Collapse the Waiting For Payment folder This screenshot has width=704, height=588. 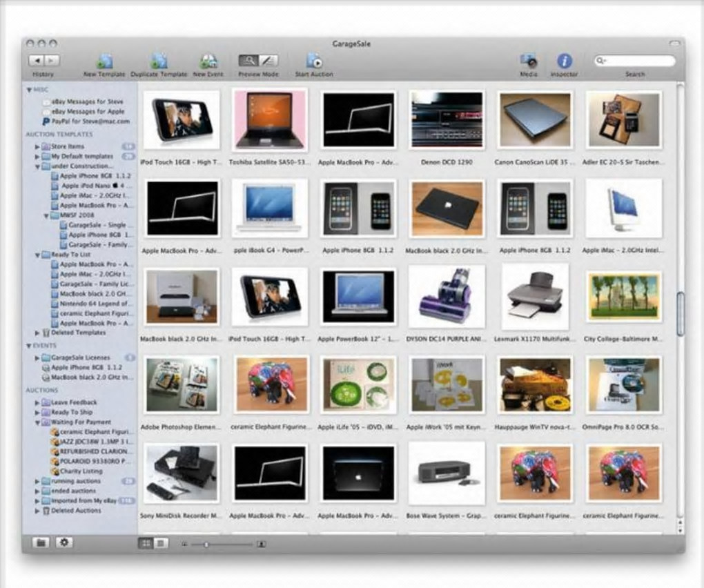(37, 422)
